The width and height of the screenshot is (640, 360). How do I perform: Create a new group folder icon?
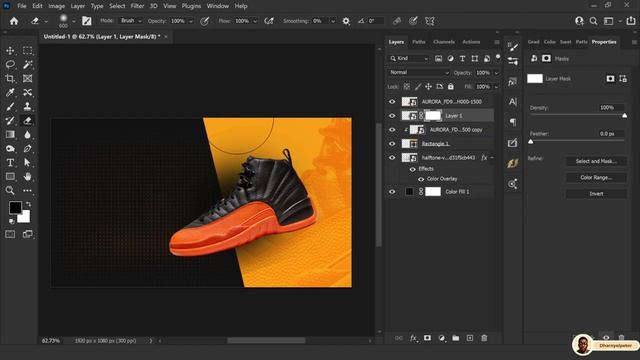point(456,338)
